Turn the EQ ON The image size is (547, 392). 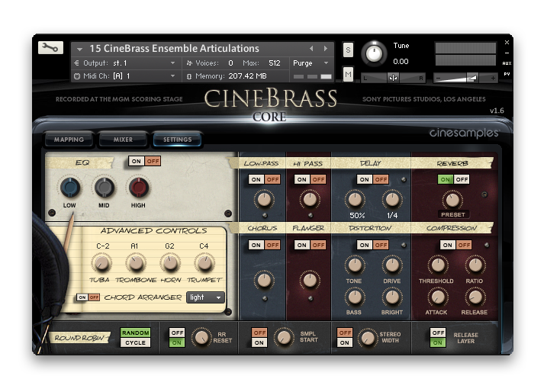pos(137,161)
